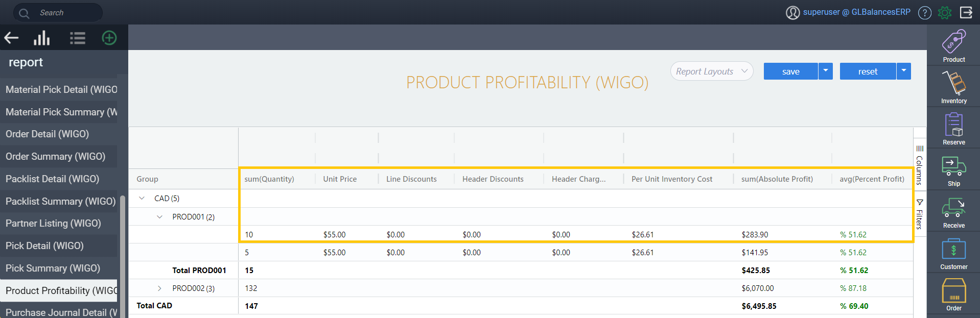Click the reset button
980x318 pixels.
(x=868, y=71)
